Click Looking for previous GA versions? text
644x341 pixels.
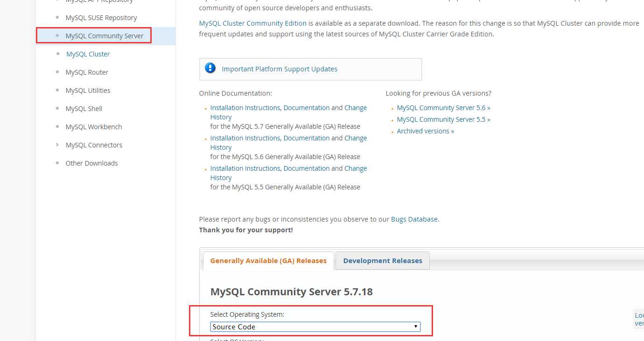coord(438,93)
